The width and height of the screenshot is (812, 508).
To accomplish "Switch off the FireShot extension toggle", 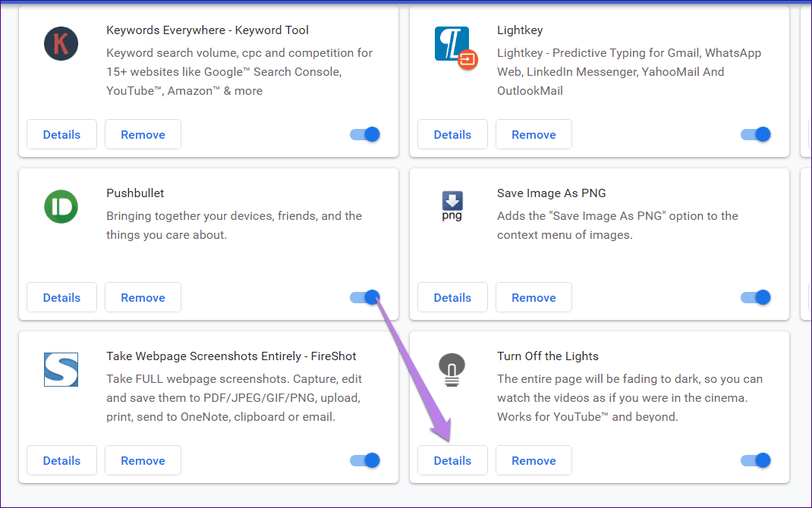I will 365,460.
